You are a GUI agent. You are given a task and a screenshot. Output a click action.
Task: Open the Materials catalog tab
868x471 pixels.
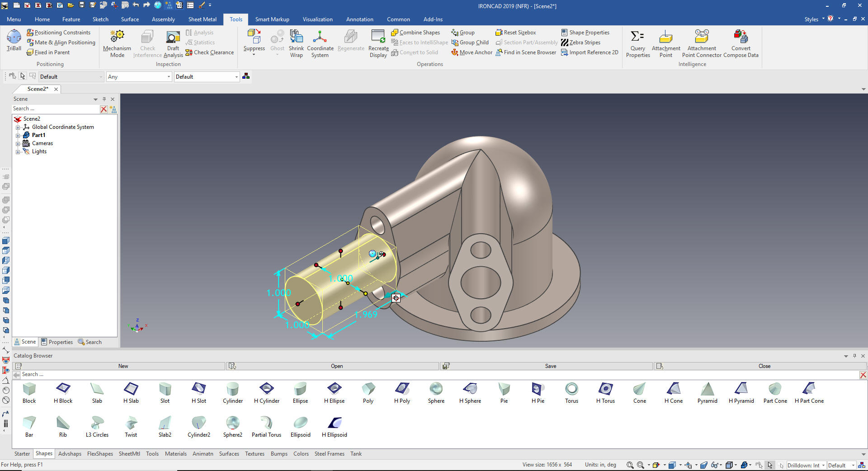175,454
